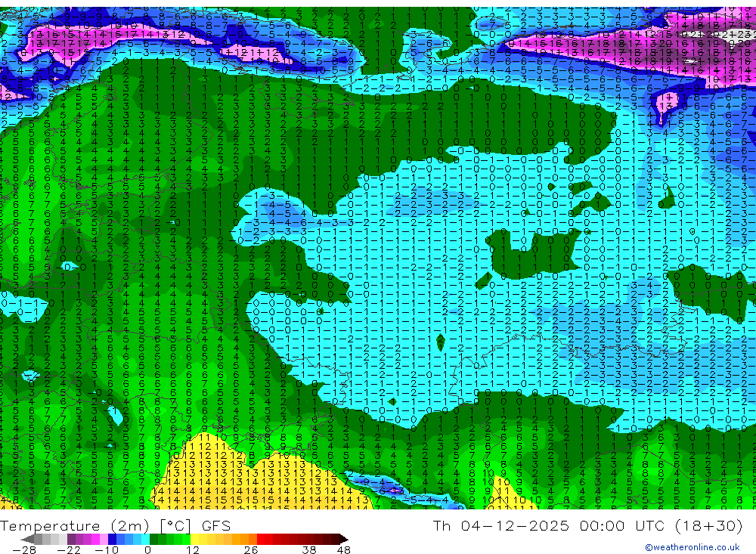Click the dark maroon right arrow end of legend
Viewport: 756px width, 554px height.
point(343,539)
